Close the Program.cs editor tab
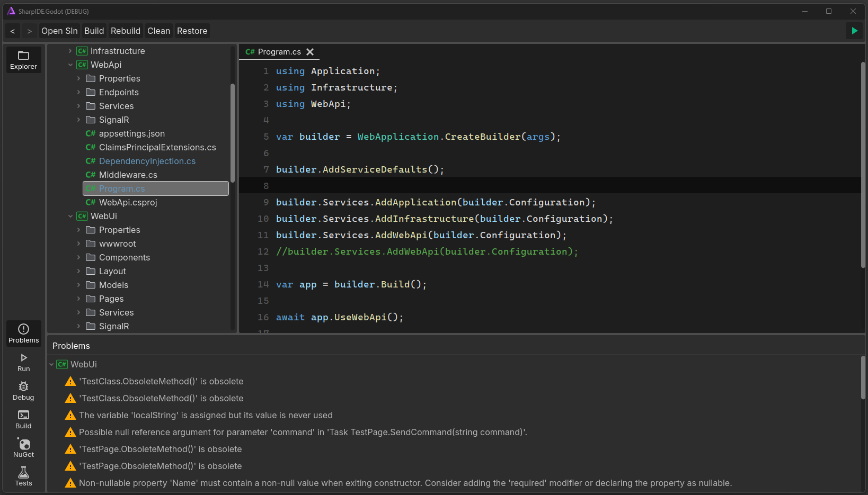Image resolution: width=868 pixels, height=495 pixels. [x=310, y=52]
